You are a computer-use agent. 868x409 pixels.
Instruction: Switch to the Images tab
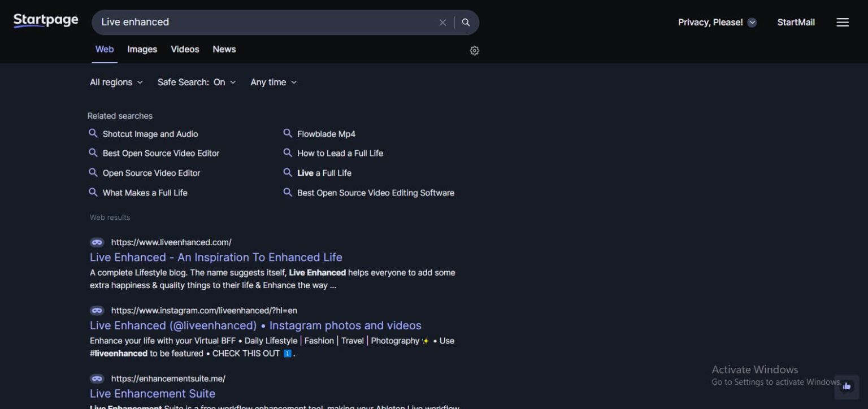(x=142, y=49)
